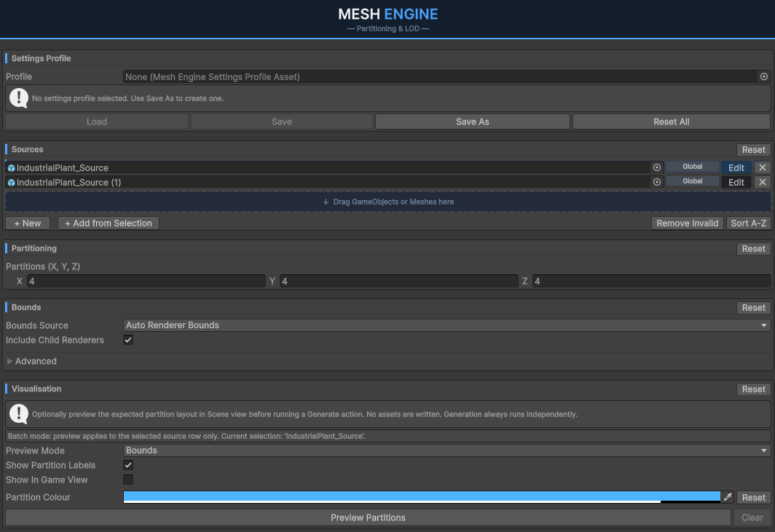This screenshot has width=775, height=532.
Task: Open the Preview Mode dropdown
Action: 446,450
